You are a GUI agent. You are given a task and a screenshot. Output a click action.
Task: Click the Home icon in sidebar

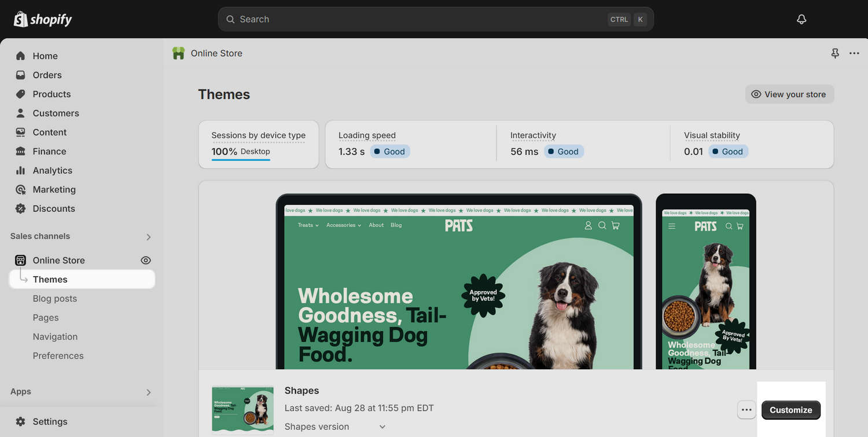tap(21, 56)
